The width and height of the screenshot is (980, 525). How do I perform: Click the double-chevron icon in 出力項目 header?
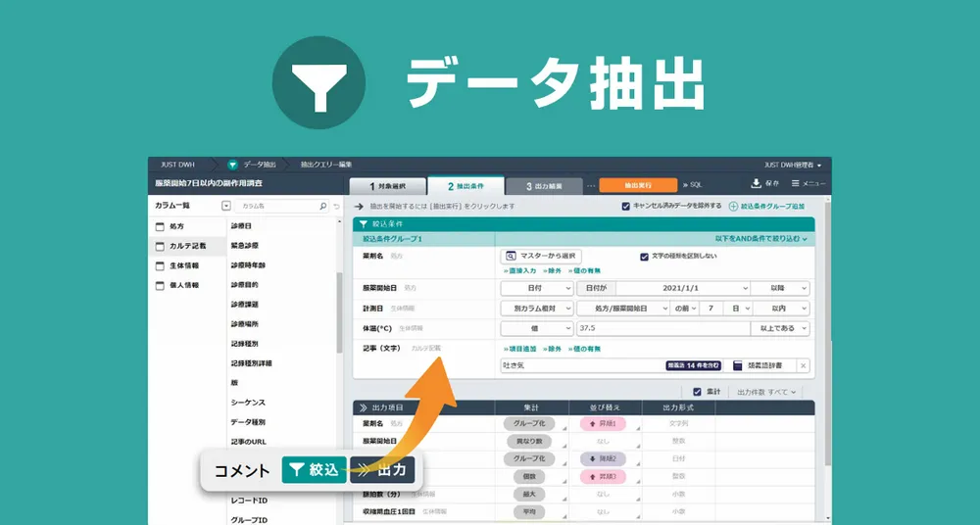click(364, 407)
